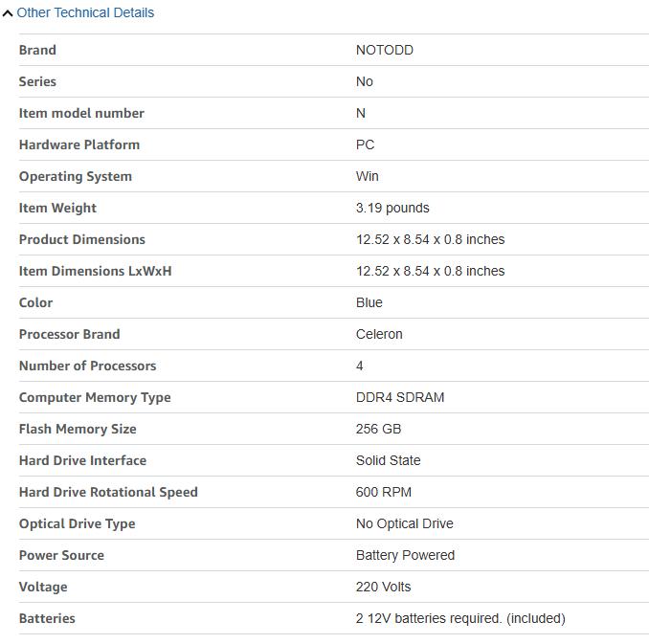The image size is (649, 644).
Task: Click the Other Technical Details link
Action: click(x=85, y=13)
